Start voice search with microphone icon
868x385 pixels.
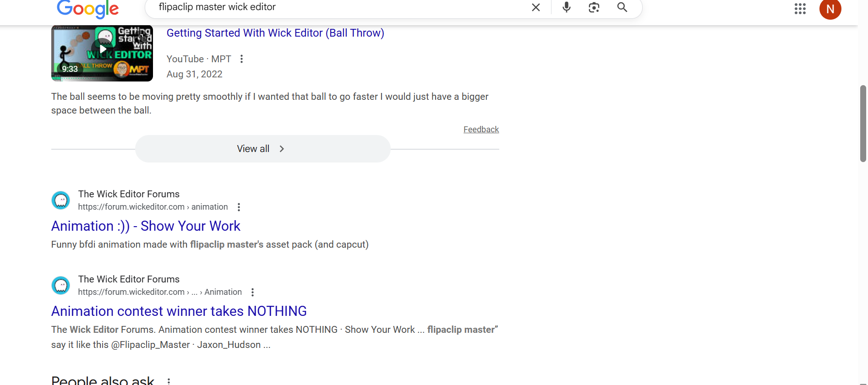[x=567, y=7]
